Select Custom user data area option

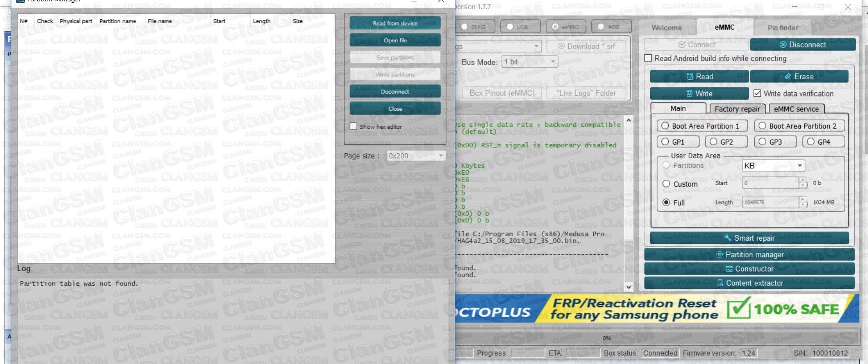click(666, 184)
